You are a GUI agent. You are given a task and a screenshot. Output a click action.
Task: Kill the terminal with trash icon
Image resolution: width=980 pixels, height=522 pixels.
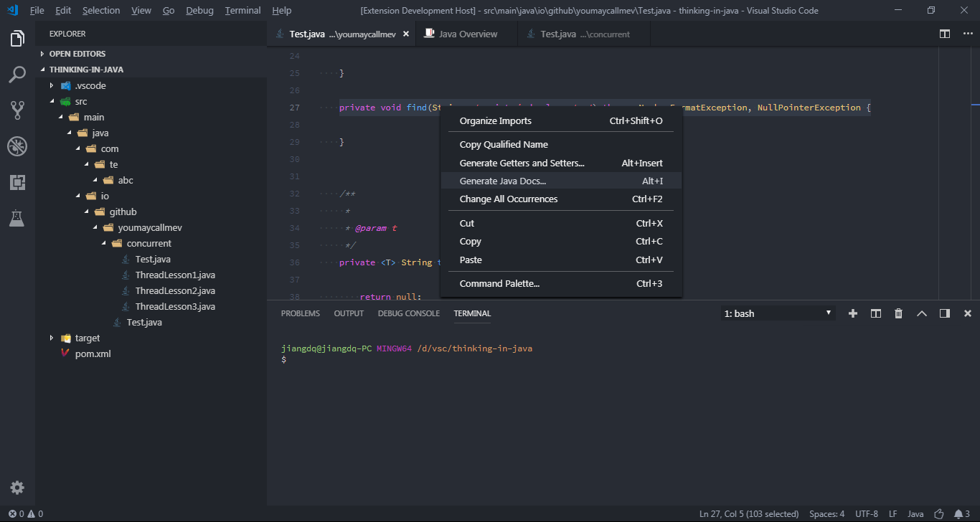click(899, 313)
